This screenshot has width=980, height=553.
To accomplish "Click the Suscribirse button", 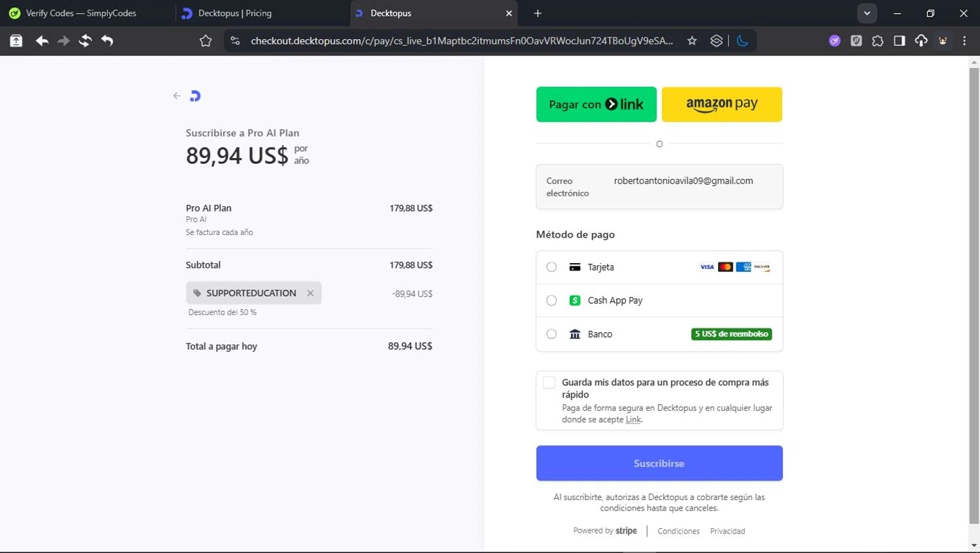I will pyautogui.click(x=659, y=464).
